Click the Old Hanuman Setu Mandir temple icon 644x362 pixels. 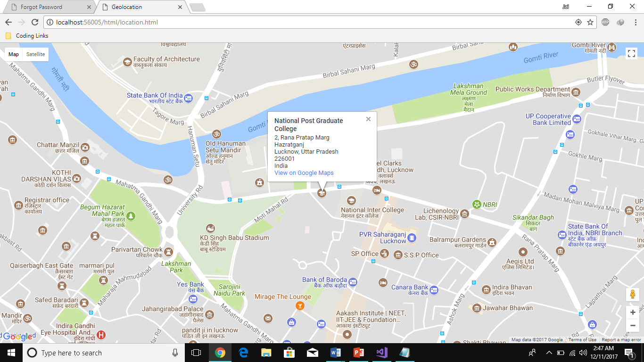pyautogui.click(x=216, y=134)
